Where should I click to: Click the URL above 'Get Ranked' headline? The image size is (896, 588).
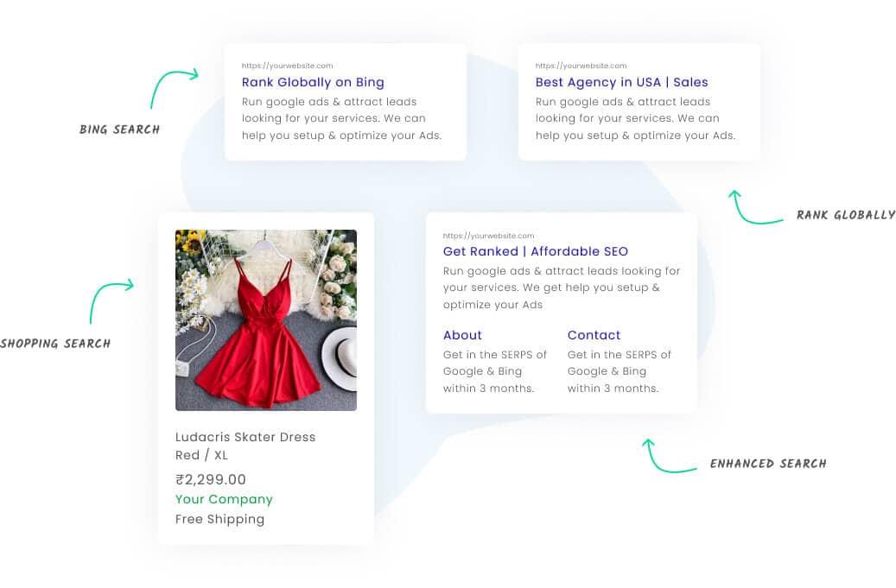[488, 236]
